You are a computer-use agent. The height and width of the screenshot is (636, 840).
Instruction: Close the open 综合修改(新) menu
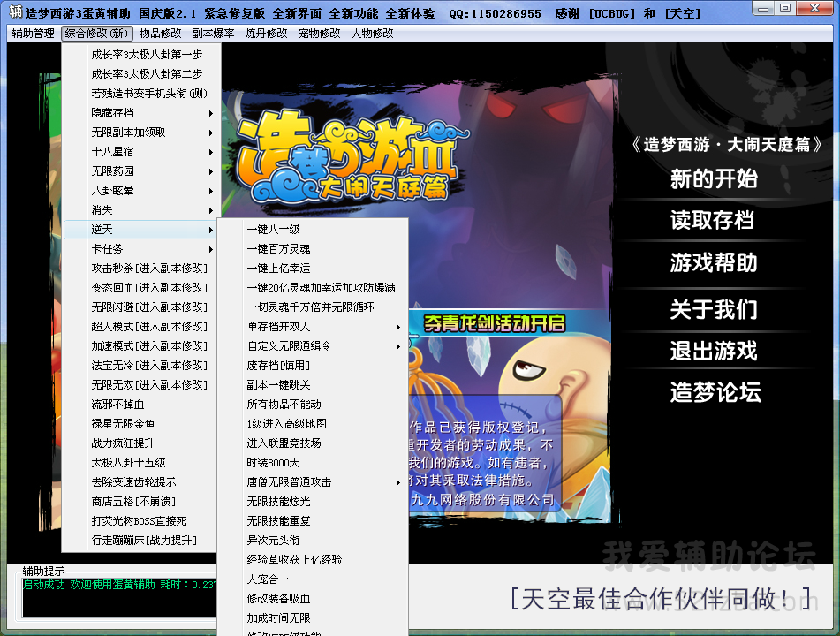(97, 34)
